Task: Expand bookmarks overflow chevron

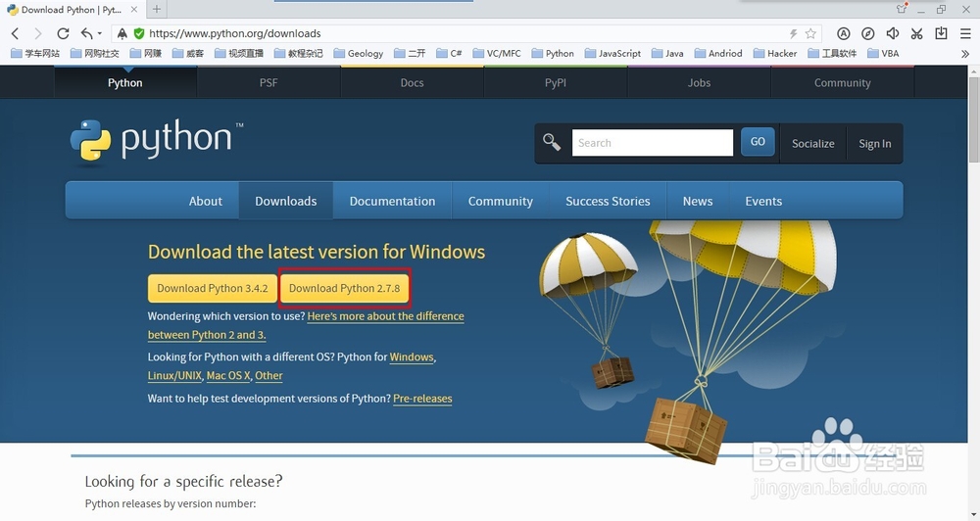Action: [x=965, y=54]
